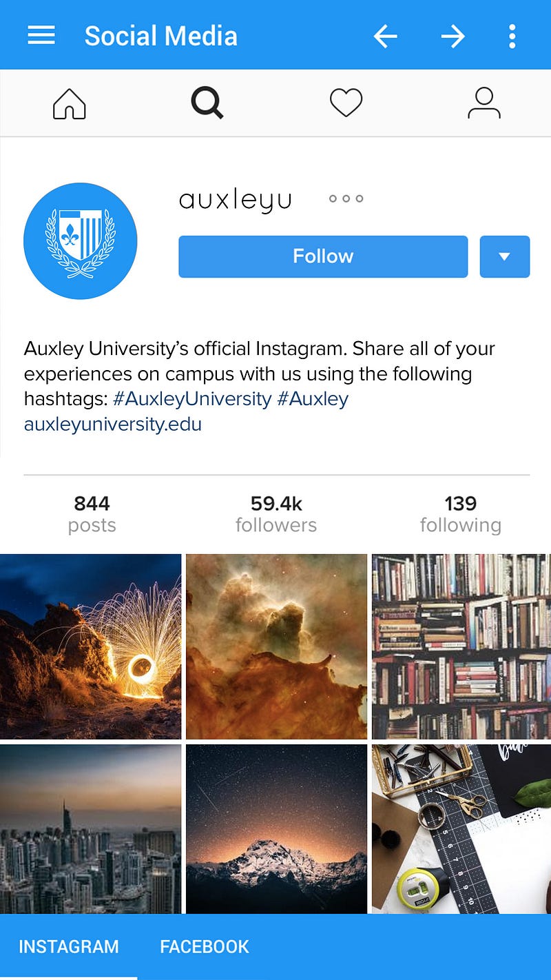
Task: Tap the #AuxleyUniversity hashtag
Action: [x=192, y=398]
